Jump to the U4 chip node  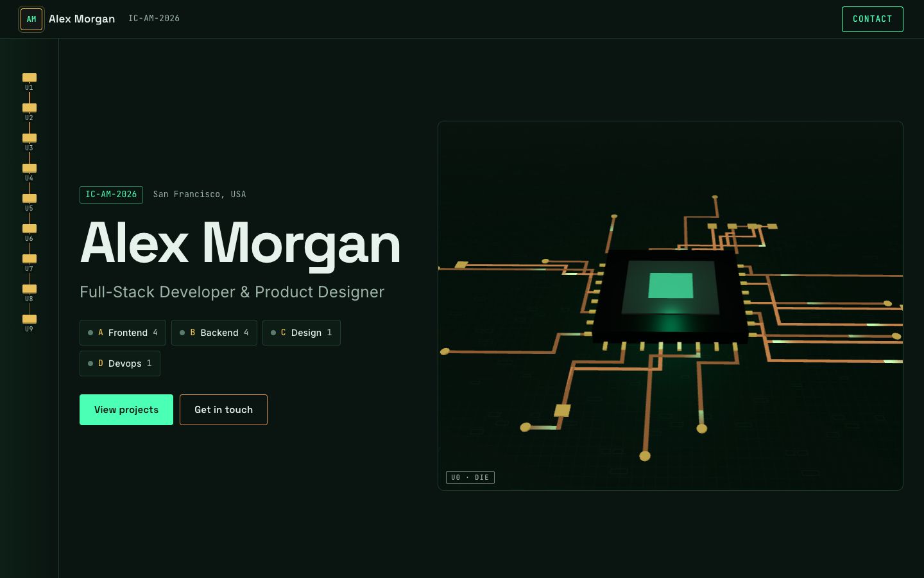(x=30, y=172)
